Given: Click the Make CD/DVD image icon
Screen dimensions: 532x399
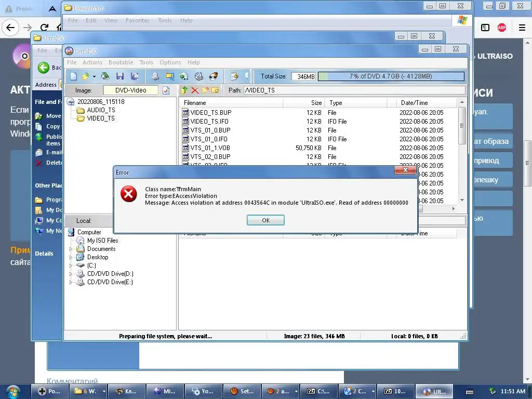Looking at the screenshot, I should (x=155, y=76).
